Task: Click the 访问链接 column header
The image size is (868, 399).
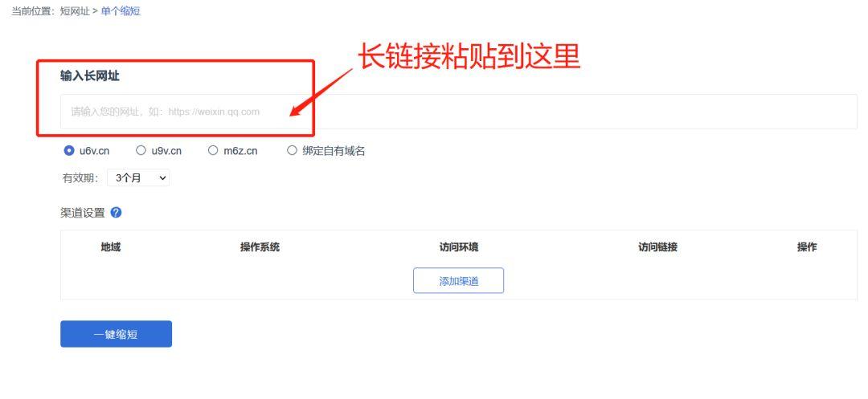Action: (x=657, y=247)
